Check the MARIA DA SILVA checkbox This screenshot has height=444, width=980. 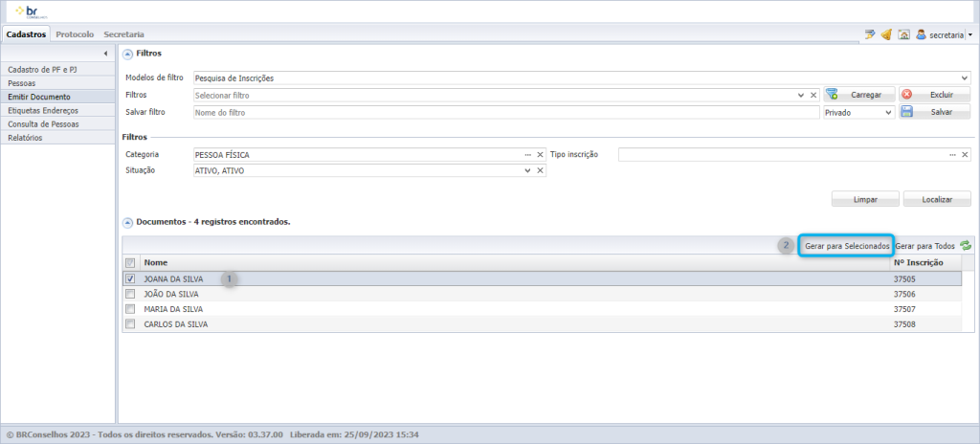[130, 309]
